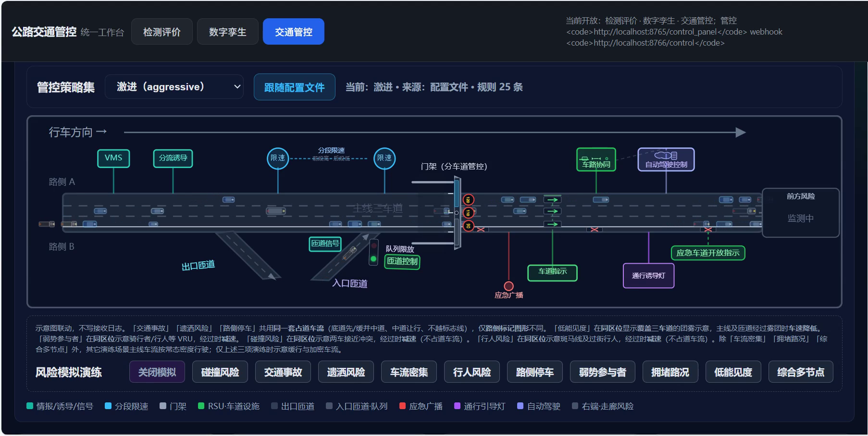The image size is (868, 436).
Task: Select the 90 speed limit sign
Action: pyautogui.click(x=468, y=226)
